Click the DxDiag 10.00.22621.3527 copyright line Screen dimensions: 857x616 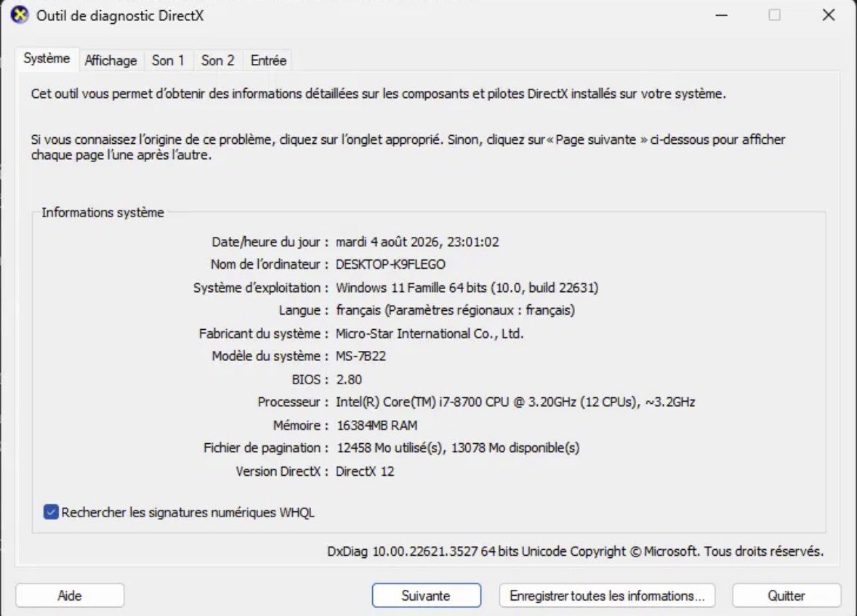[575, 551]
